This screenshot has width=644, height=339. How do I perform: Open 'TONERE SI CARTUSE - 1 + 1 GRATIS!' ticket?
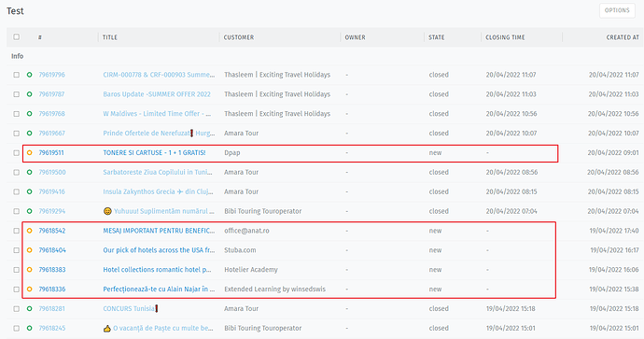coord(154,153)
